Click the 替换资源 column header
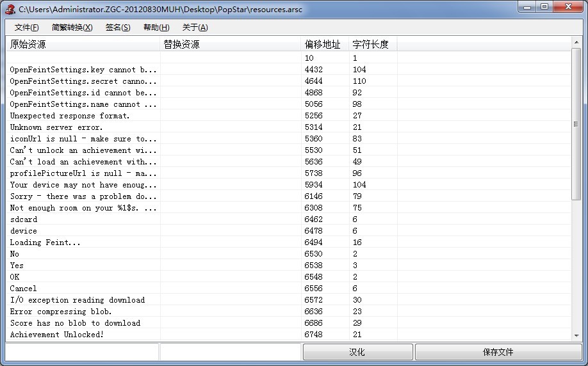This screenshot has height=366, width=588. pyautogui.click(x=231, y=44)
